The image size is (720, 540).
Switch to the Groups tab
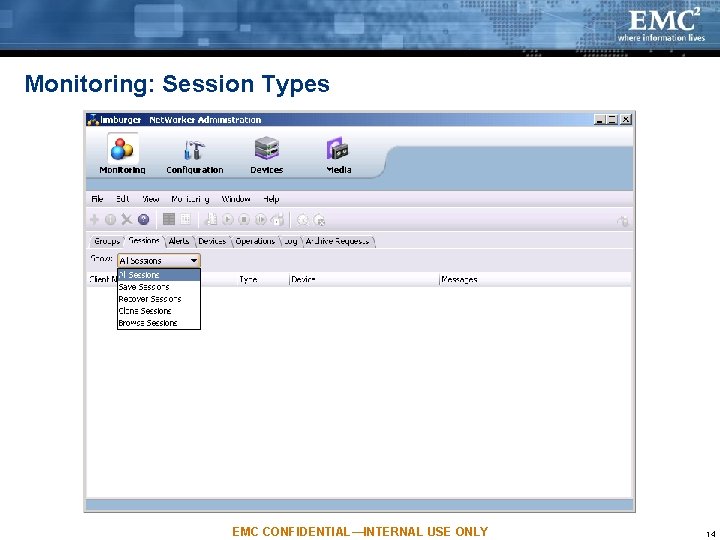tap(107, 242)
